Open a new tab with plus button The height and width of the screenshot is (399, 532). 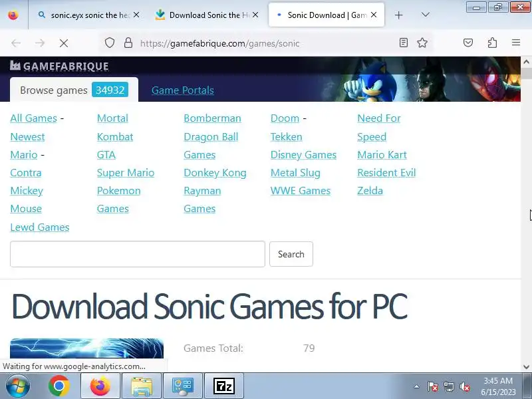(x=398, y=15)
